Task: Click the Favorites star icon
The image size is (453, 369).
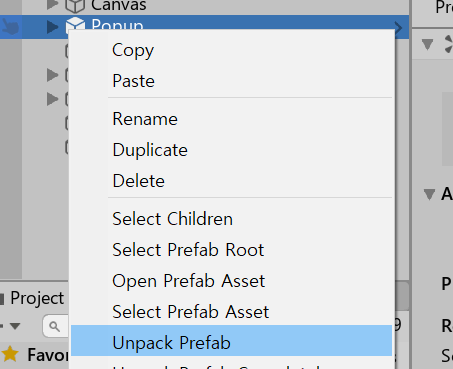Action: click(10, 354)
